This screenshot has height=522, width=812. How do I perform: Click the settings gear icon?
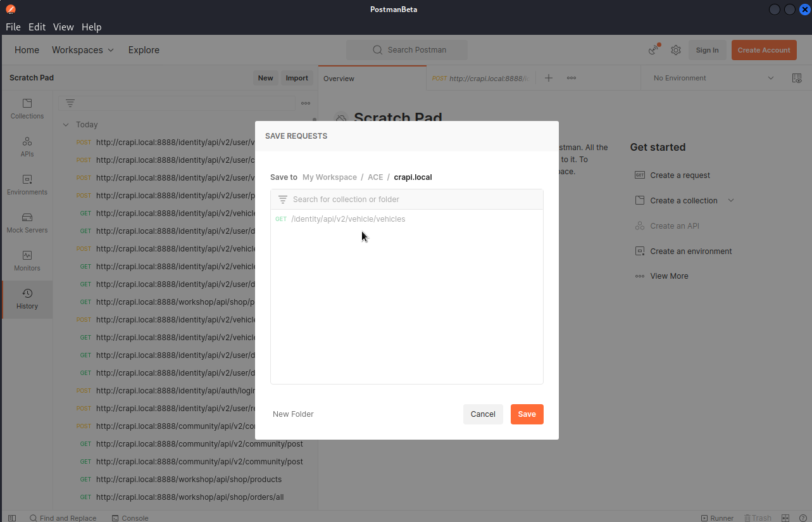coord(676,50)
